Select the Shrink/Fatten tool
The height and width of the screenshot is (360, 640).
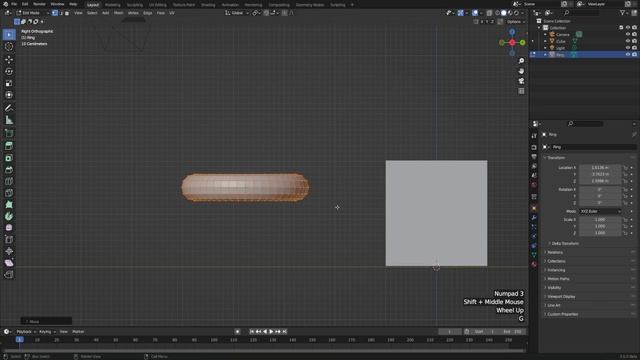[9, 251]
